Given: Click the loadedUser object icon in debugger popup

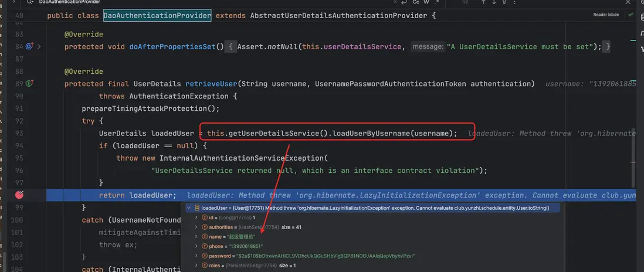Looking at the screenshot, I should [197, 208].
